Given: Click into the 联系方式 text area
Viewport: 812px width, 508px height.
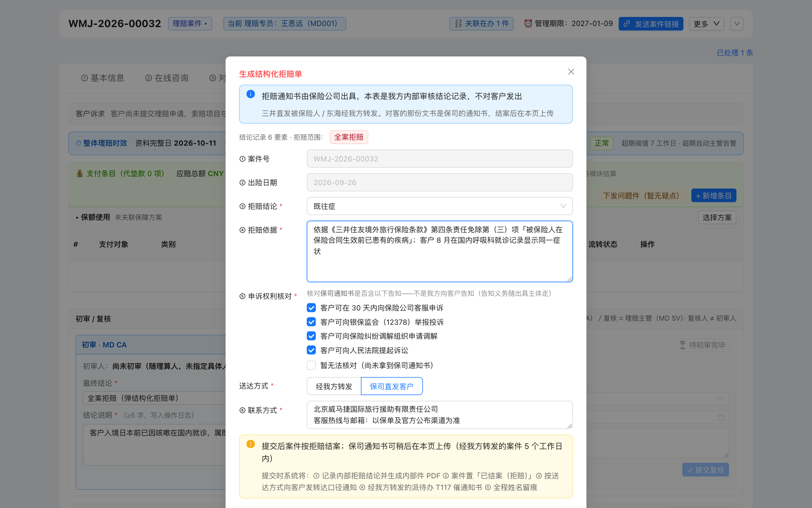Looking at the screenshot, I should click(439, 415).
